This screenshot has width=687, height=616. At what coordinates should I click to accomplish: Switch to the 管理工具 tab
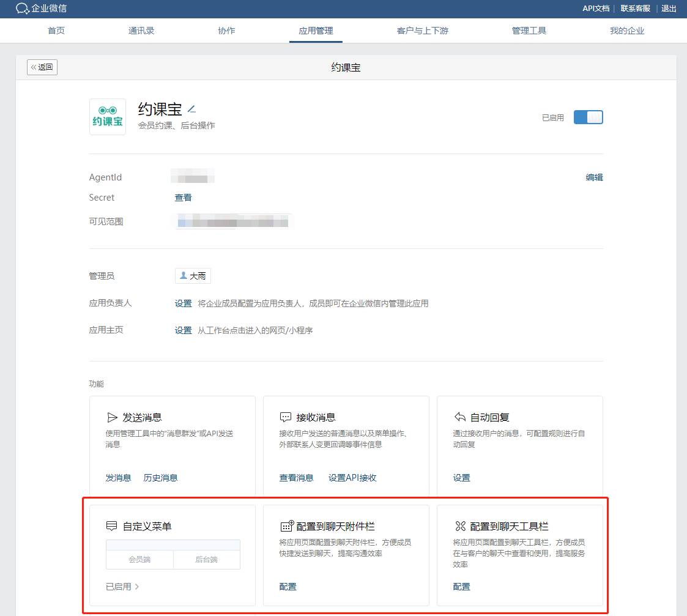(x=529, y=31)
